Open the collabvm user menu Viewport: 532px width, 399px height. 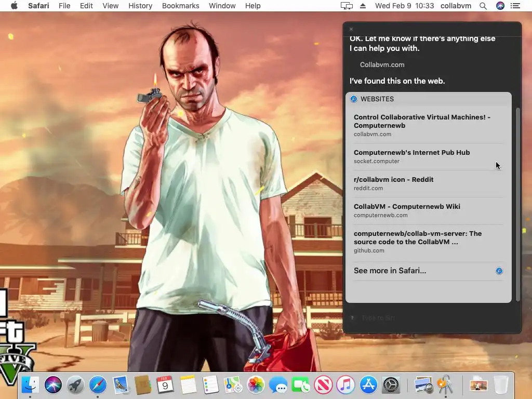456,6
